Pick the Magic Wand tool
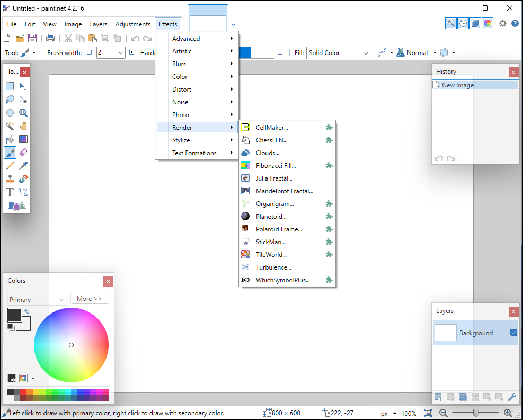Viewport: 523px width, 420px height. tap(10, 126)
